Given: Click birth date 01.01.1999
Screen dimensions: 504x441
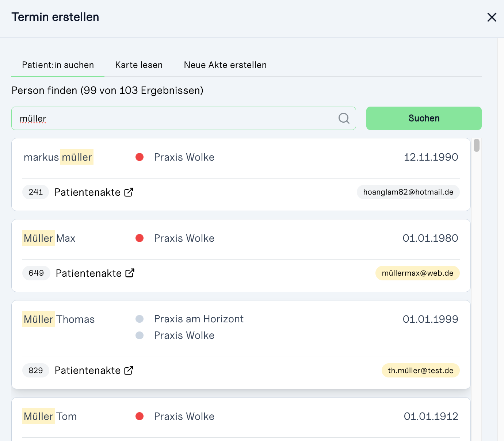Looking at the screenshot, I should (430, 319).
